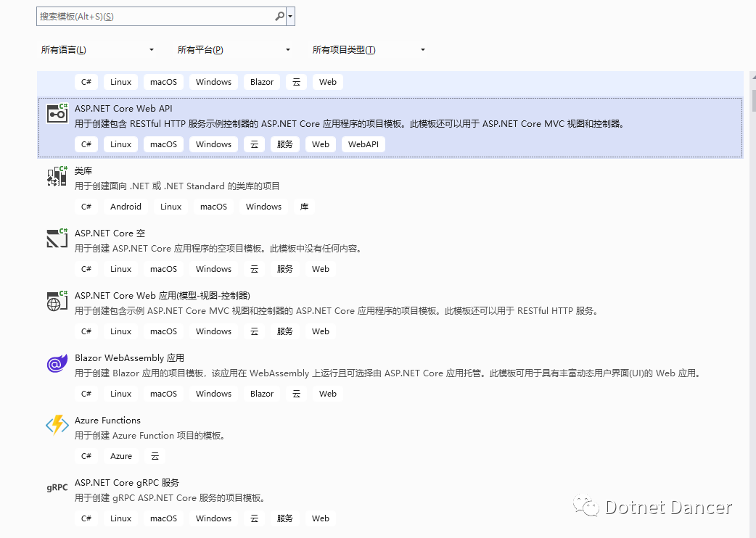Click the 服务 tag under ASP.NET Core 空
The image size is (756, 538).
pyautogui.click(x=285, y=269)
